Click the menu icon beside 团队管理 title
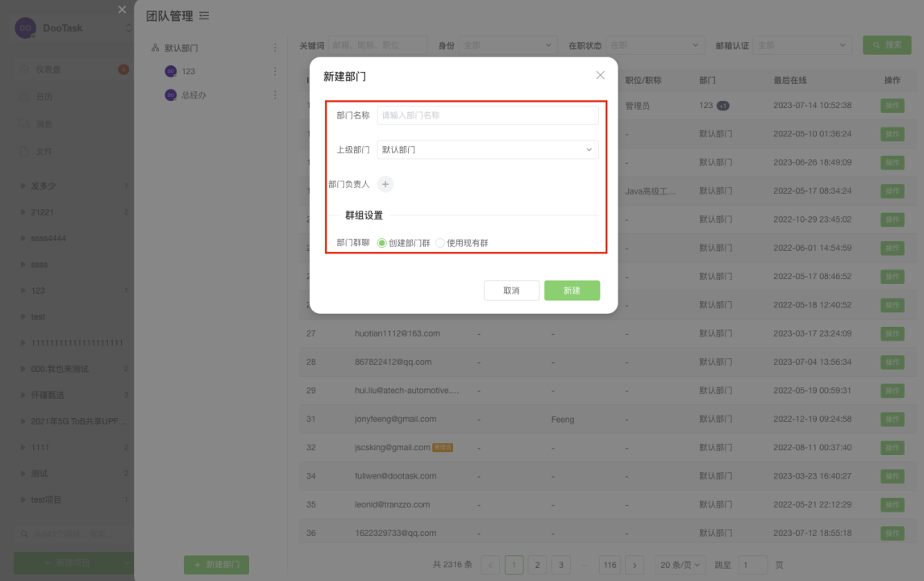Screen dimensions: 924x581 [204, 16]
